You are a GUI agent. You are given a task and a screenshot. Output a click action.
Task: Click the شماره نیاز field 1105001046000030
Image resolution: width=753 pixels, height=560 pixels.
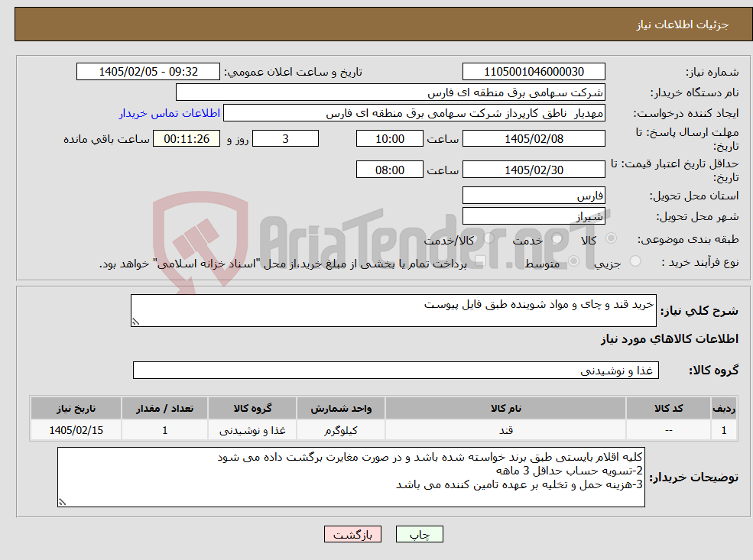point(534,72)
